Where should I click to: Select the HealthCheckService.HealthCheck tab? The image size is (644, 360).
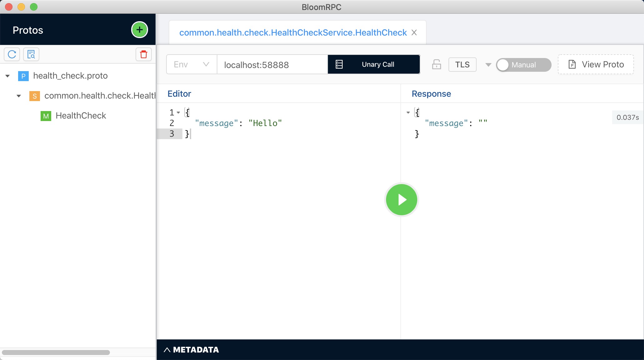point(293,33)
